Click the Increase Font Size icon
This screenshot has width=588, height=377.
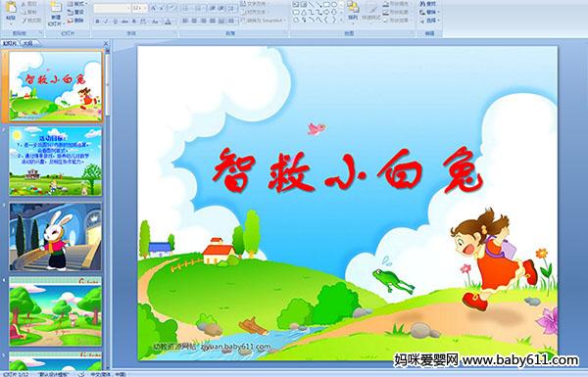pyautogui.click(x=153, y=8)
